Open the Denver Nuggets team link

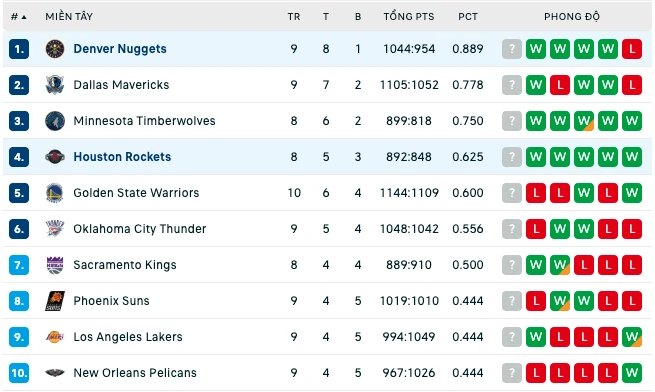pos(120,49)
